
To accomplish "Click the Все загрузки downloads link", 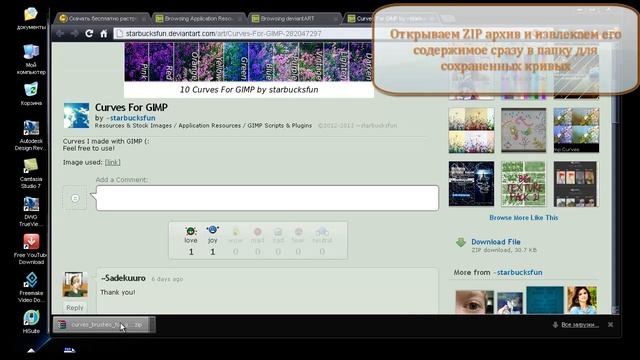I will (580, 325).
